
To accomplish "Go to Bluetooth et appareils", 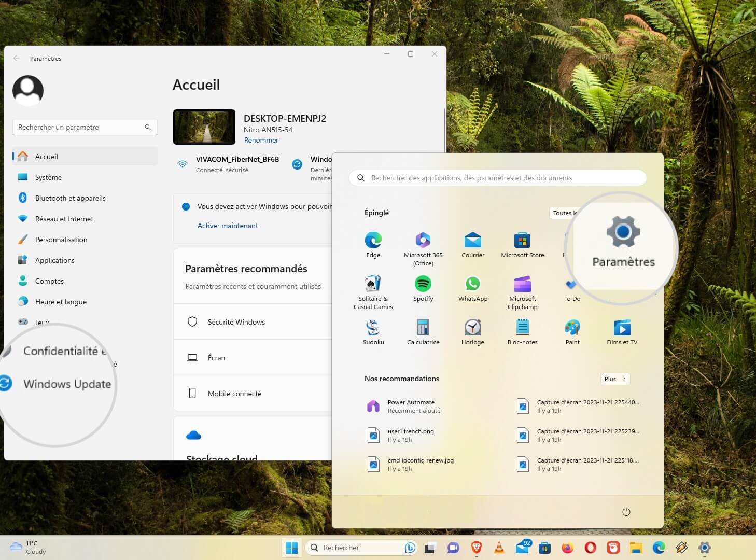I will 85,198.
